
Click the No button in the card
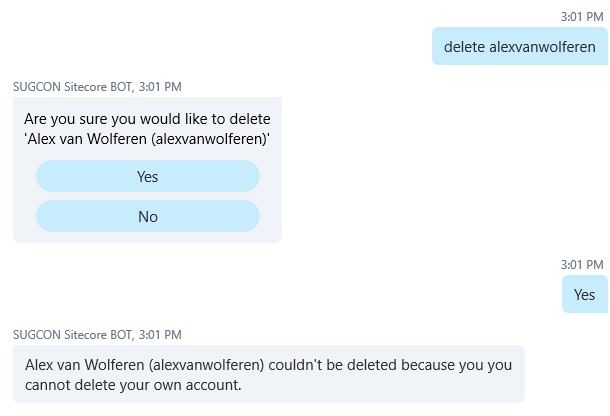pos(147,216)
